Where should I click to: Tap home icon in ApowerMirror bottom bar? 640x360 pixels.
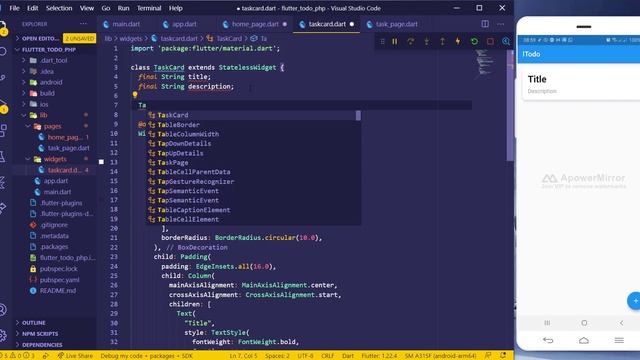tap(584, 340)
